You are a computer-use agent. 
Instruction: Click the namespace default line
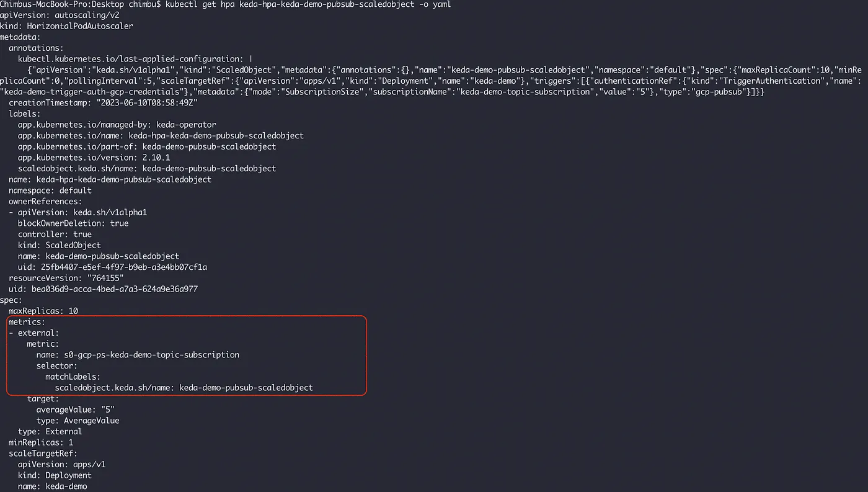(50, 190)
